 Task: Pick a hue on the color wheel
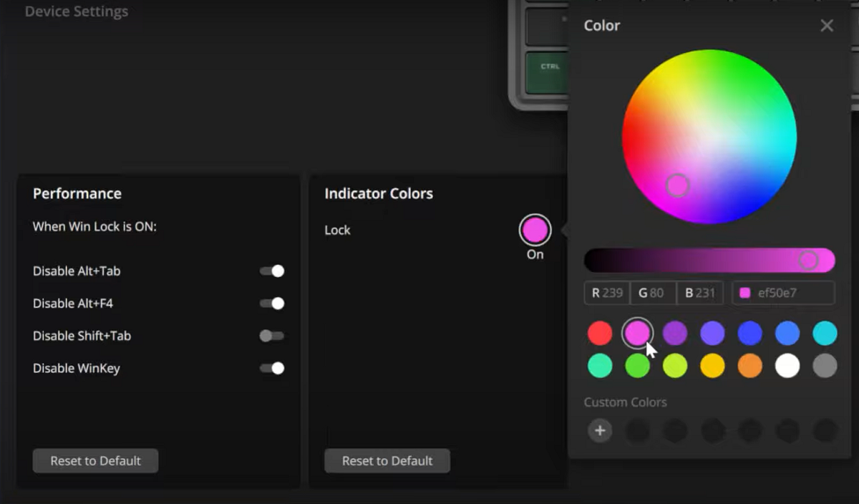point(677,185)
